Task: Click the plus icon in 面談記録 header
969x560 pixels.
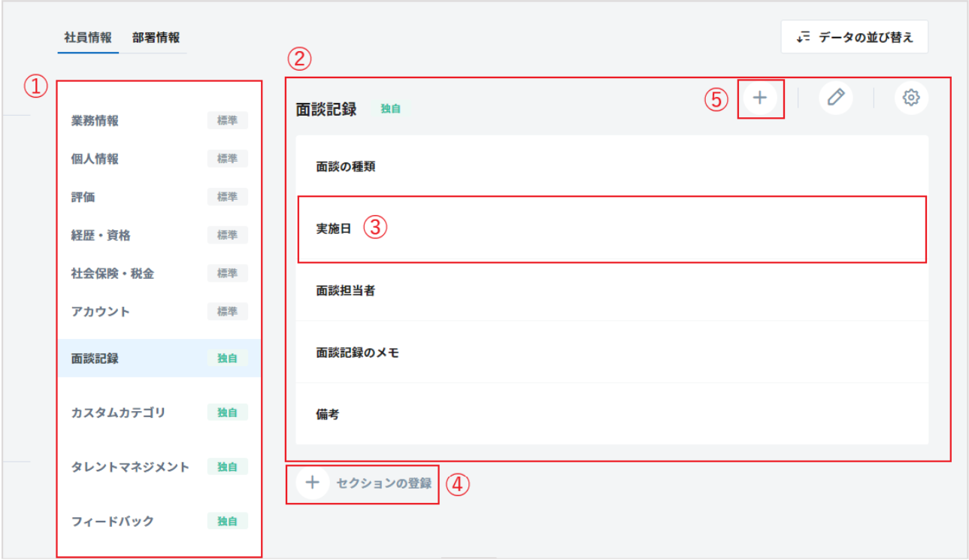Action: (x=760, y=98)
